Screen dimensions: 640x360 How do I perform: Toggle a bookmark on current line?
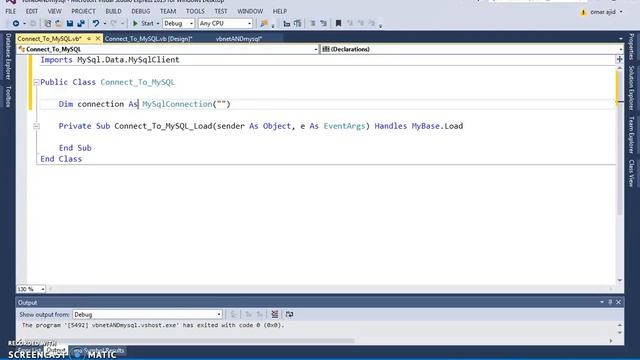pyautogui.click(x=338, y=24)
